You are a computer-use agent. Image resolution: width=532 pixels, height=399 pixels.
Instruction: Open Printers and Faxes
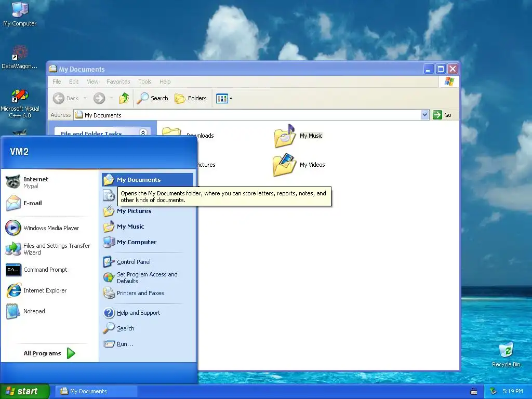147,293
